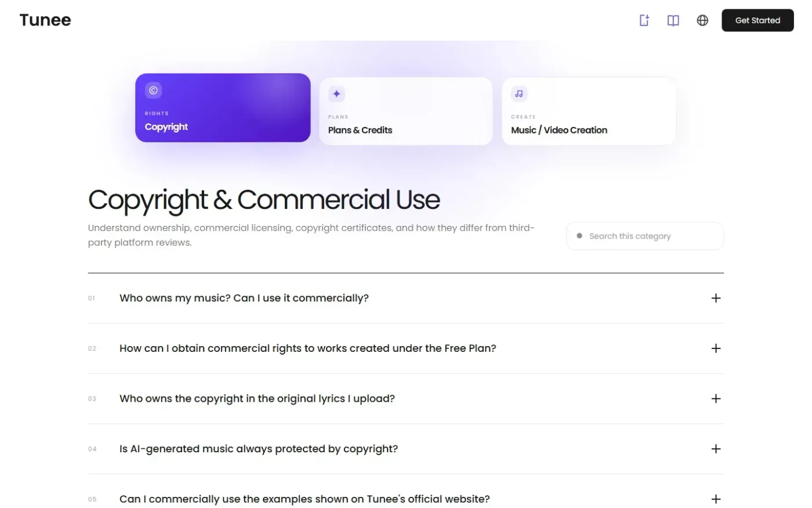Open question about Free Plan commercial rights
The height and width of the screenshot is (508, 812).
pos(308,348)
